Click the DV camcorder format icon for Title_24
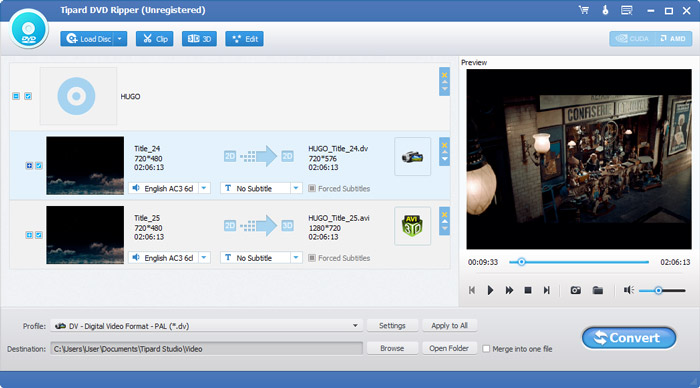Viewport: 700px width, 388px height. click(x=412, y=157)
